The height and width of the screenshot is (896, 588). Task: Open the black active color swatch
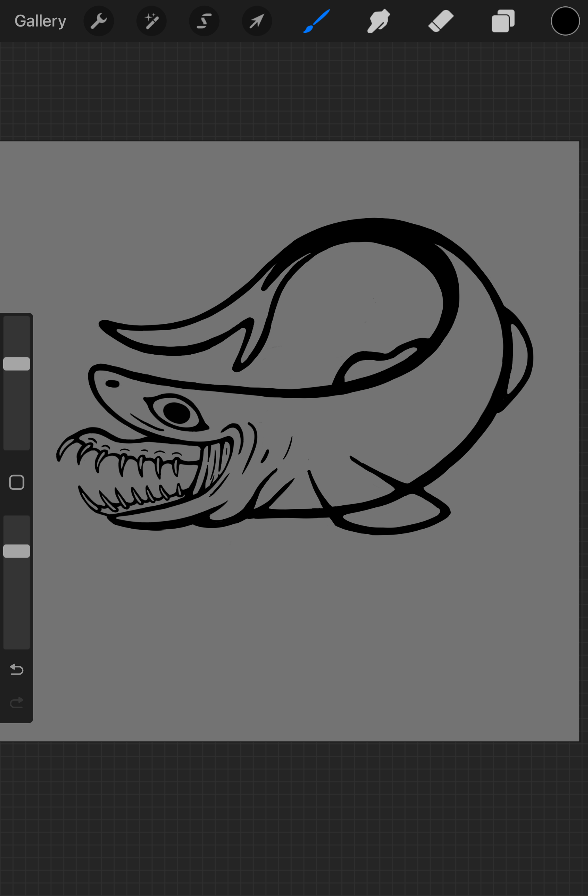pos(565,21)
